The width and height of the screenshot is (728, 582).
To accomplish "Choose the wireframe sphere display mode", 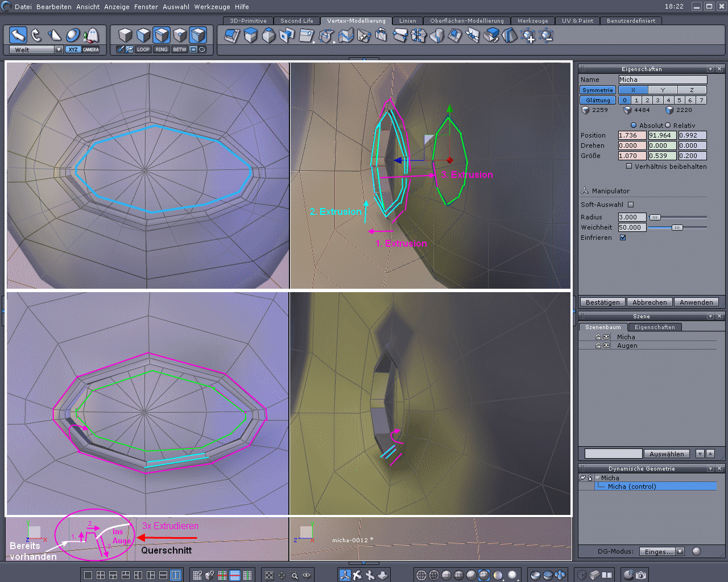I will tap(421, 575).
